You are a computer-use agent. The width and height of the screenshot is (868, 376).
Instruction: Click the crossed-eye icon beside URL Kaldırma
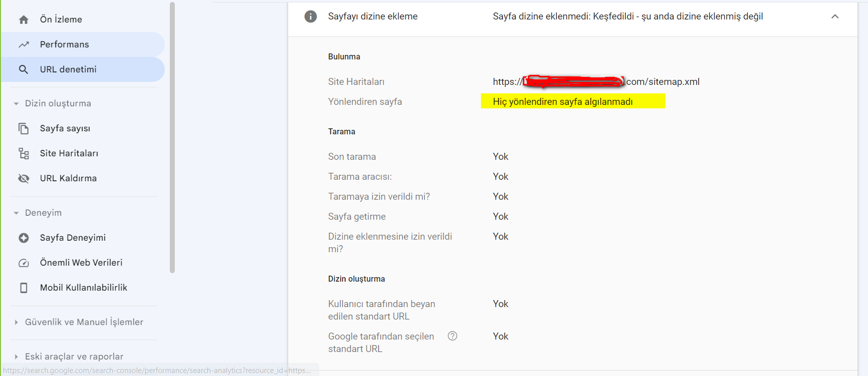pyautogui.click(x=23, y=178)
